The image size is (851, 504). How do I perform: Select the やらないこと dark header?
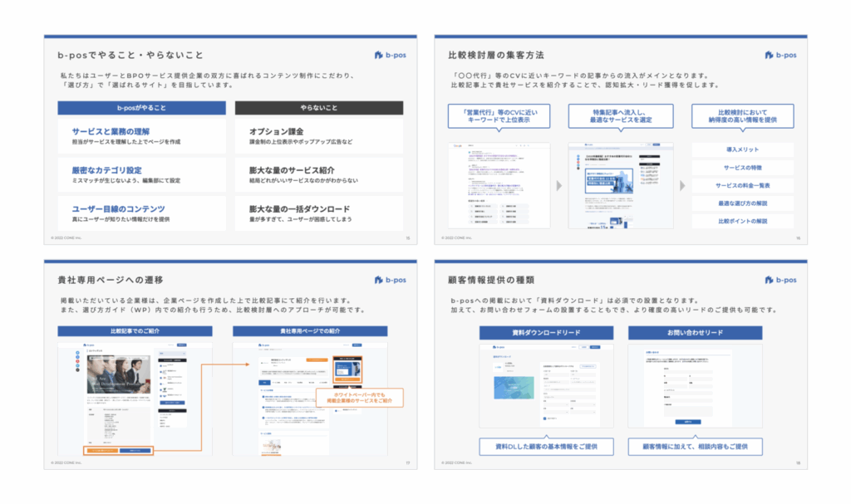tap(318, 108)
